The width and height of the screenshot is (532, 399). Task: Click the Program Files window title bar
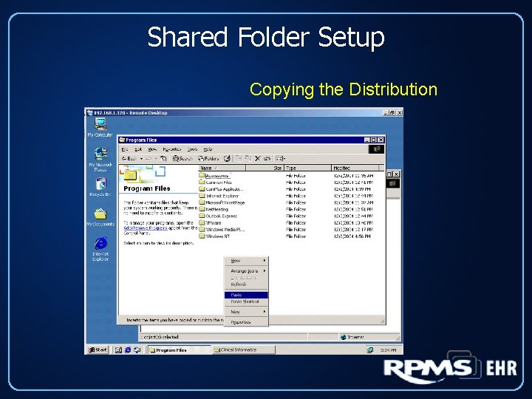coord(251,140)
